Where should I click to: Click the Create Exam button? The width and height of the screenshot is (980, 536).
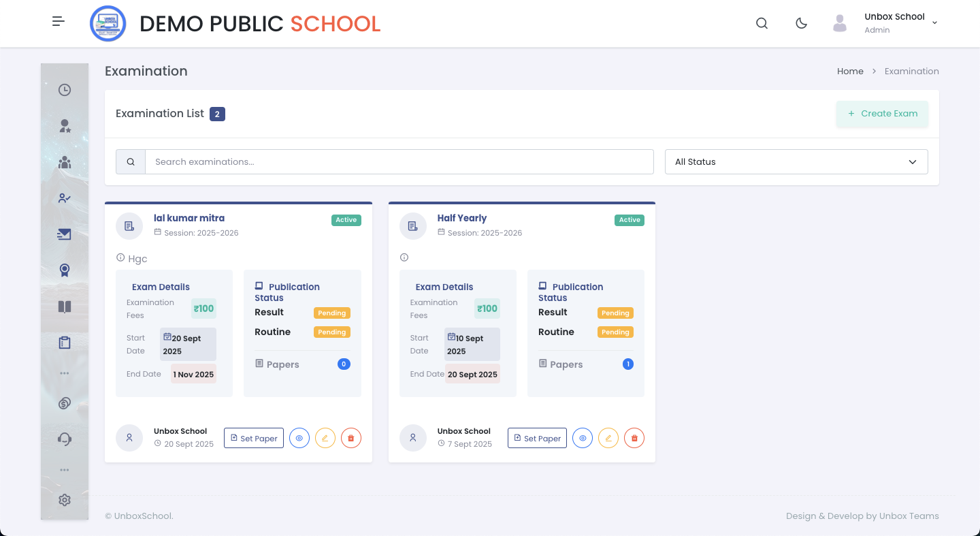coord(882,114)
